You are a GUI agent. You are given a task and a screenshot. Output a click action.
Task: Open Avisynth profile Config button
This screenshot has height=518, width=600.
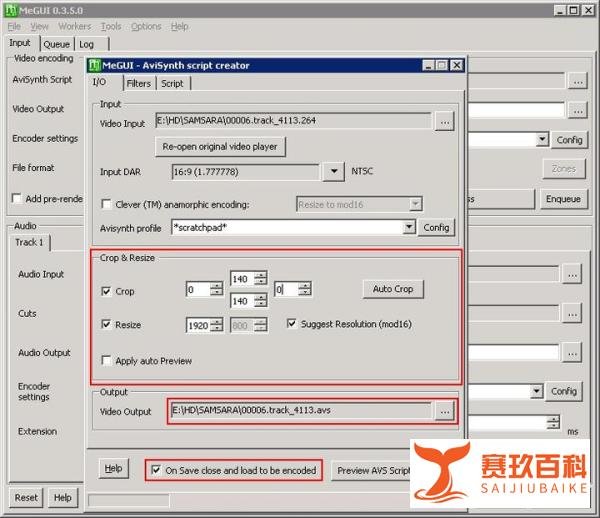tap(436, 227)
